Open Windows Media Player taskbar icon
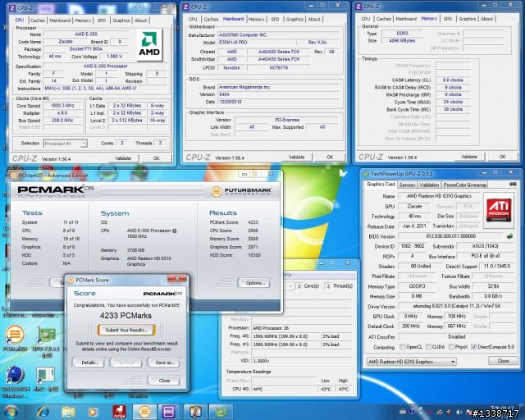 (x=93, y=412)
